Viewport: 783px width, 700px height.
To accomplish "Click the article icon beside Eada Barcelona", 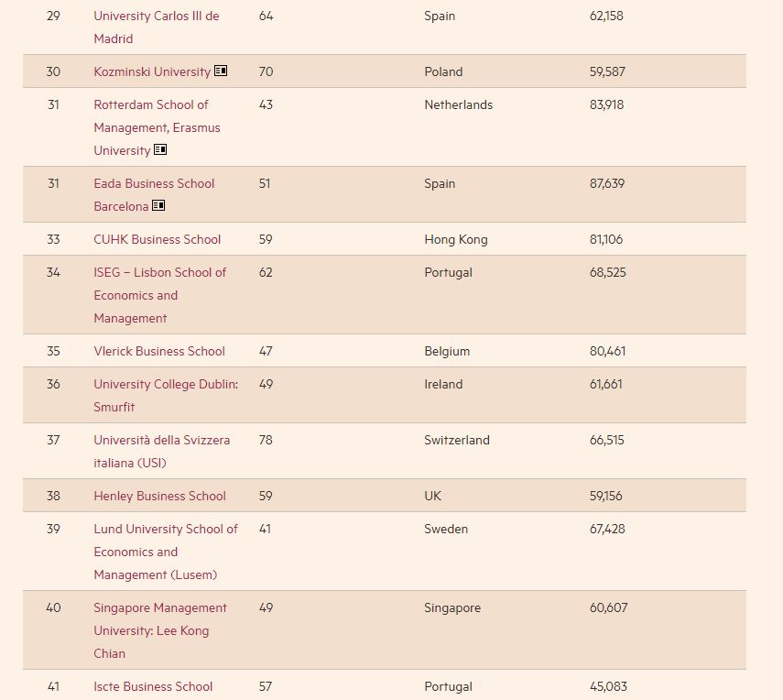I will point(158,206).
